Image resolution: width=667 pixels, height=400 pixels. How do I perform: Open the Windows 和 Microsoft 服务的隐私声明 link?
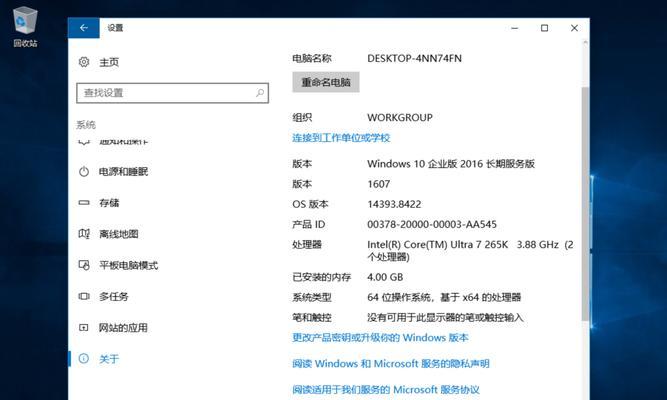(x=391, y=364)
